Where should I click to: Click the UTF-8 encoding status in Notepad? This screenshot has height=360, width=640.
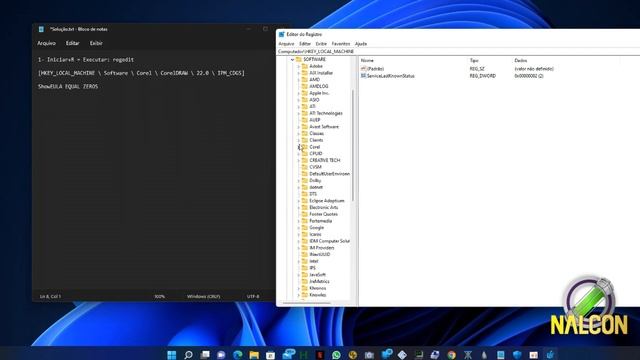[x=253, y=296]
